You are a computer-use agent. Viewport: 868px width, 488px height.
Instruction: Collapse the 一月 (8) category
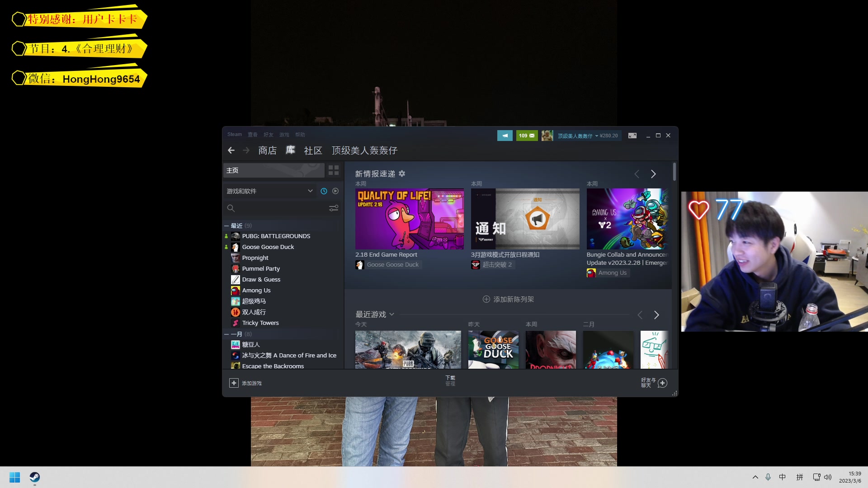(226, 334)
